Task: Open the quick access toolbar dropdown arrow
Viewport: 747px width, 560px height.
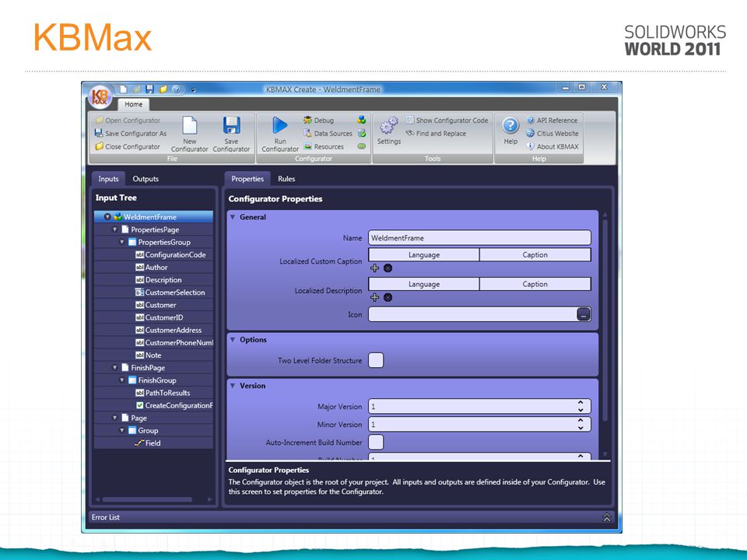Action: point(194,89)
